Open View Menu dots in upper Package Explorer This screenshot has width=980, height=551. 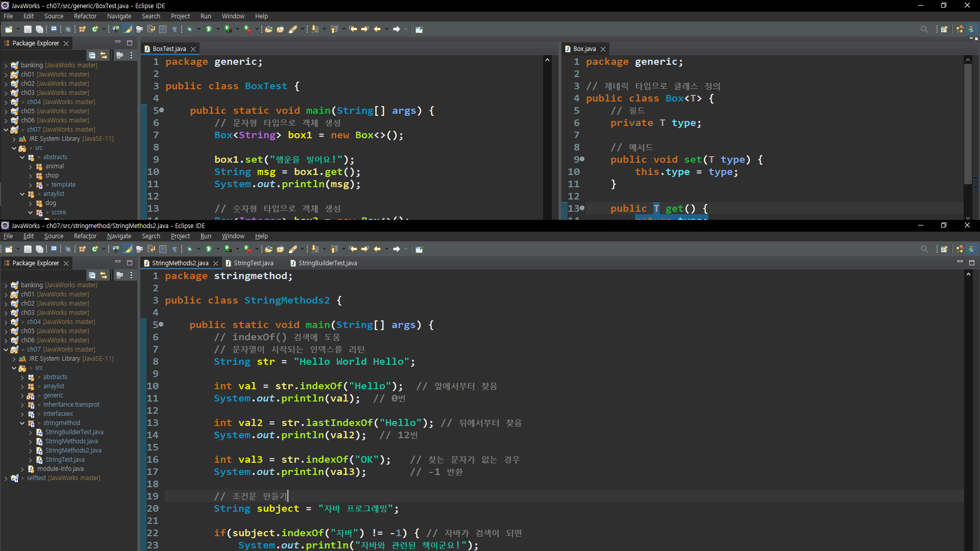[131, 55]
